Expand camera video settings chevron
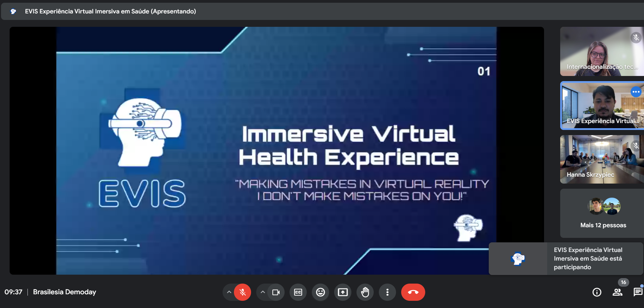644x308 pixels. coord(263,292)
